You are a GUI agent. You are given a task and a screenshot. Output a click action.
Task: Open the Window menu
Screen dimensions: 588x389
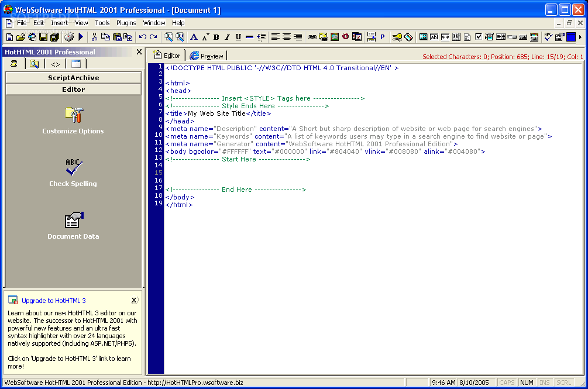(154, 23)
